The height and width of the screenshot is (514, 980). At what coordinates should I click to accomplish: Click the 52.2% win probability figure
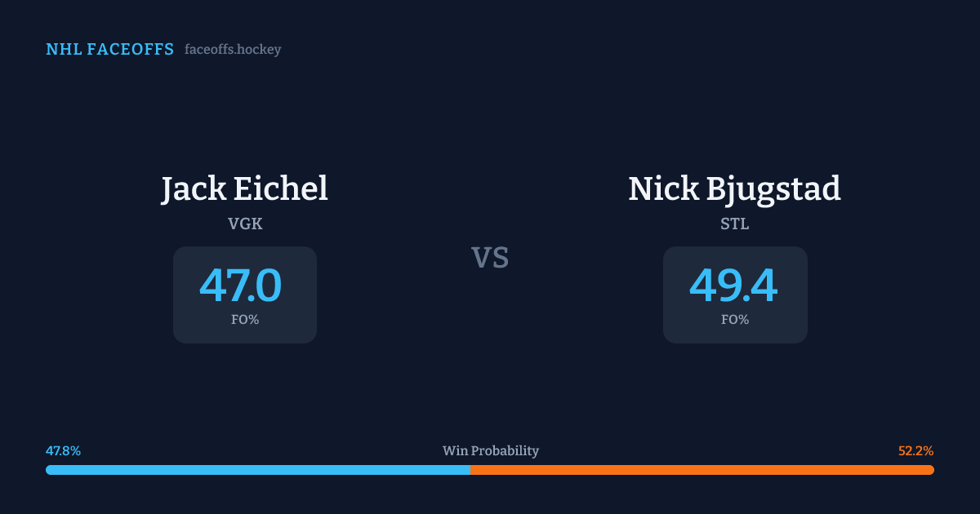click(915, 451)
